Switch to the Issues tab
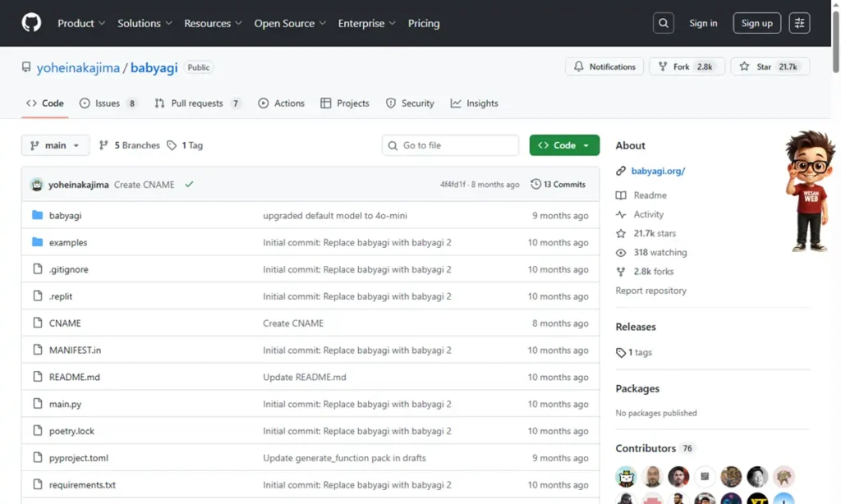The height and width of the screenshot is (504, 841). tap(108, 103)
